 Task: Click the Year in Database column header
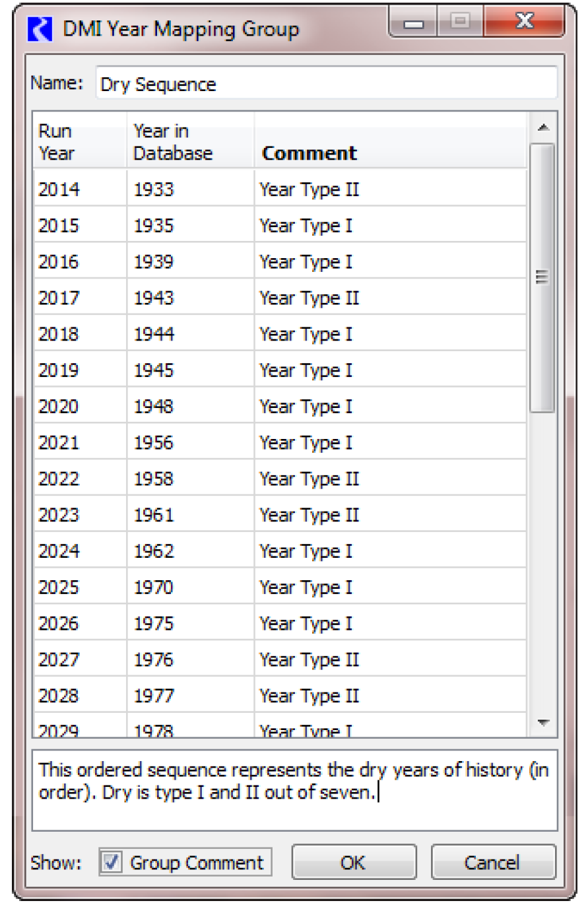(x=189, y=143)
